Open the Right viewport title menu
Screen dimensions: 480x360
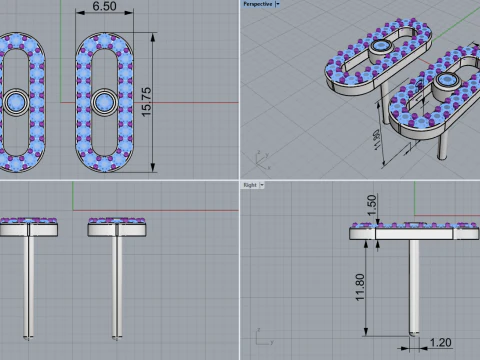click(250, 185)
